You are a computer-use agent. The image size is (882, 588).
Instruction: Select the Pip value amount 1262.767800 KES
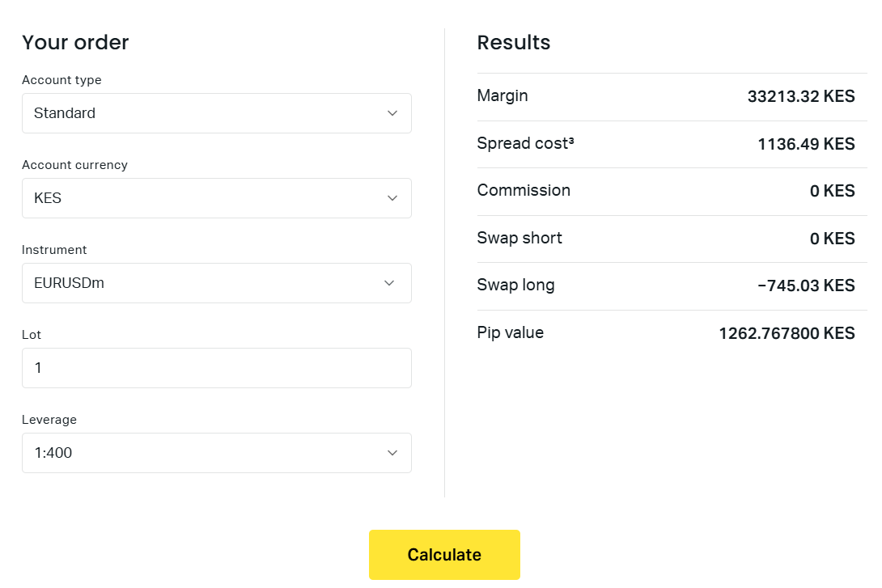[787, 333]
